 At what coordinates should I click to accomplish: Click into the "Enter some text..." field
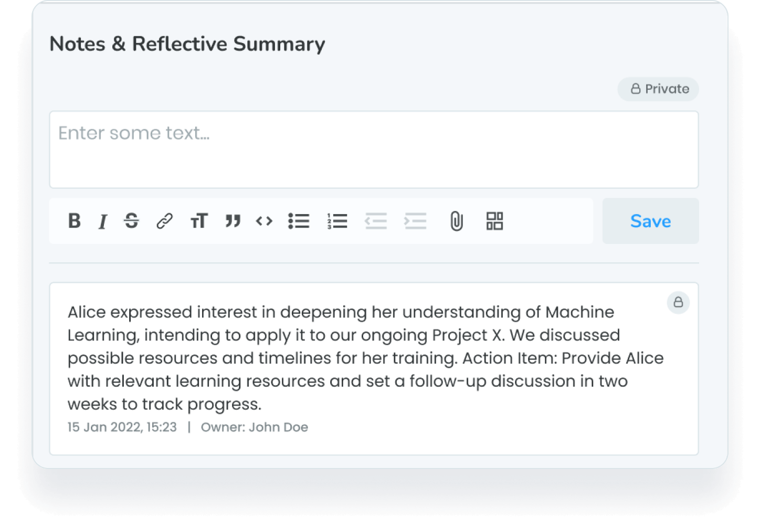(x=374, y=150)
